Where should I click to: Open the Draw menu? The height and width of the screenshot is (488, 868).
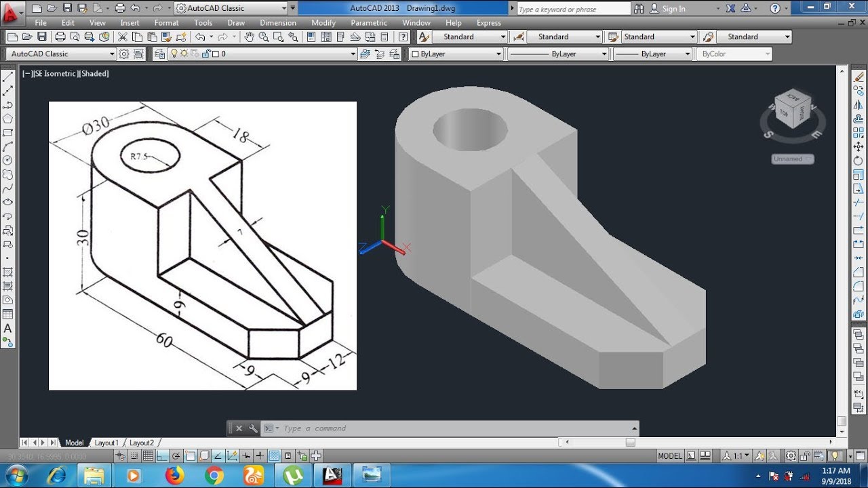click(236, 22)
